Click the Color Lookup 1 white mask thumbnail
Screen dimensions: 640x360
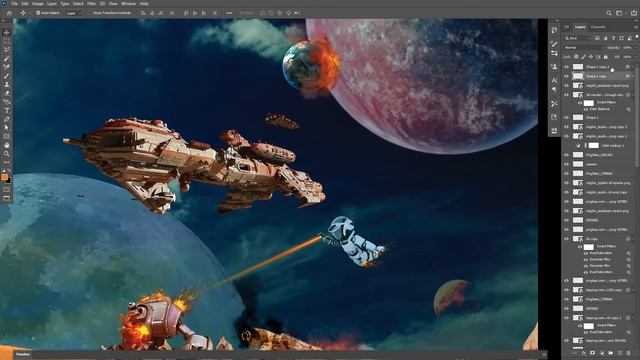[x=593, y=145]
